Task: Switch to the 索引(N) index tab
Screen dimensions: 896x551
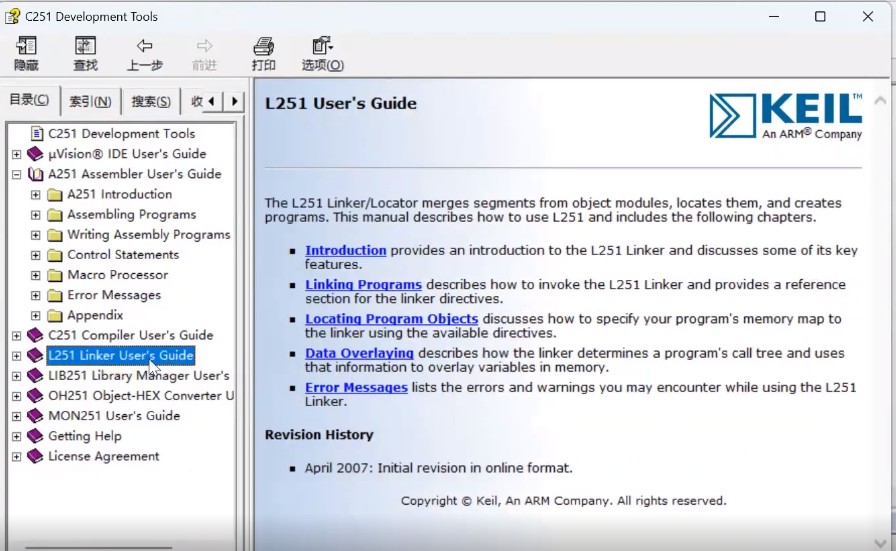Action: point(90,102)
